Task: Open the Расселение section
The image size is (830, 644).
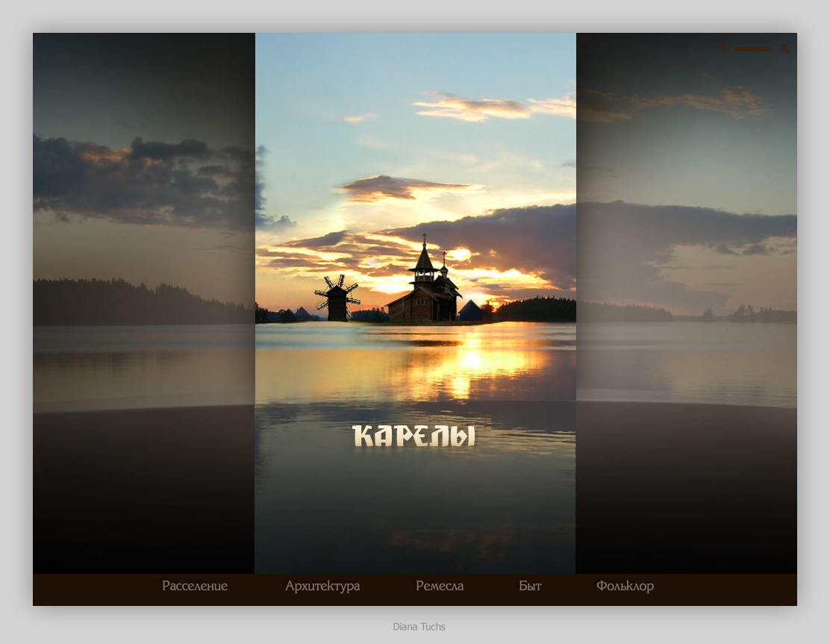Action: [x=195, y=586]
